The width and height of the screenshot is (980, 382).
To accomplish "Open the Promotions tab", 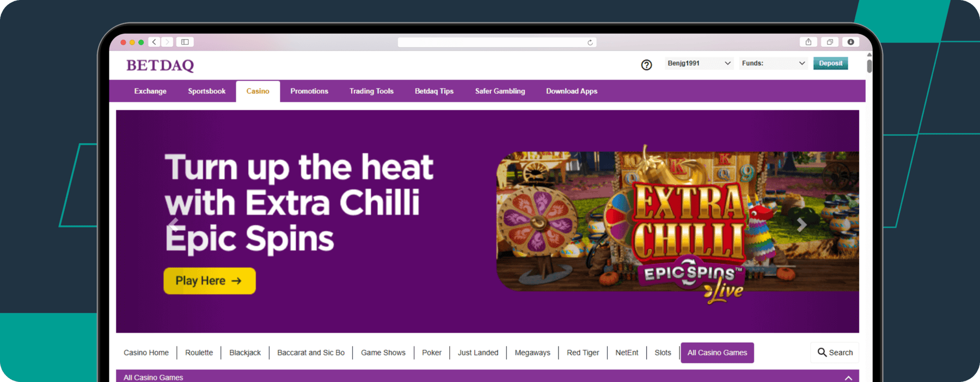I will 309,91.
